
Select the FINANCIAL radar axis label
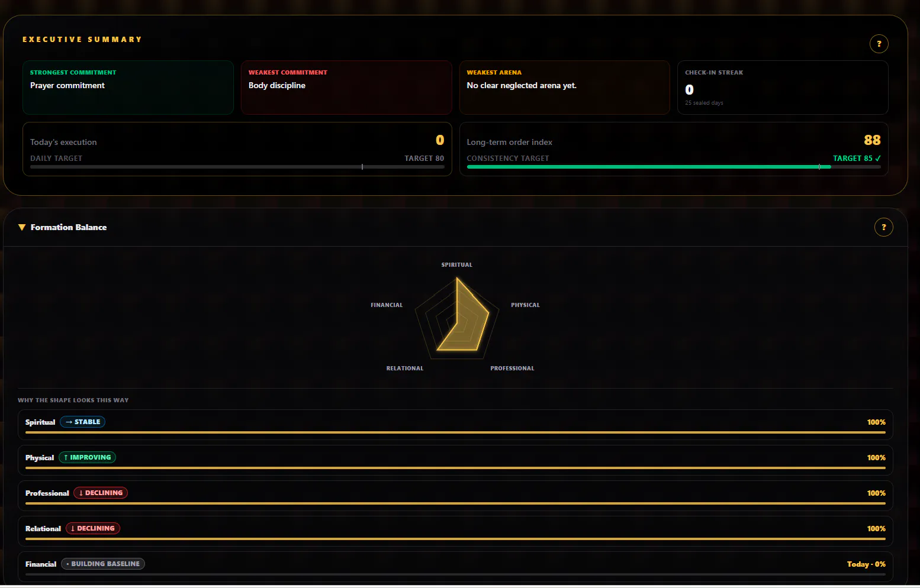(387, 305)
